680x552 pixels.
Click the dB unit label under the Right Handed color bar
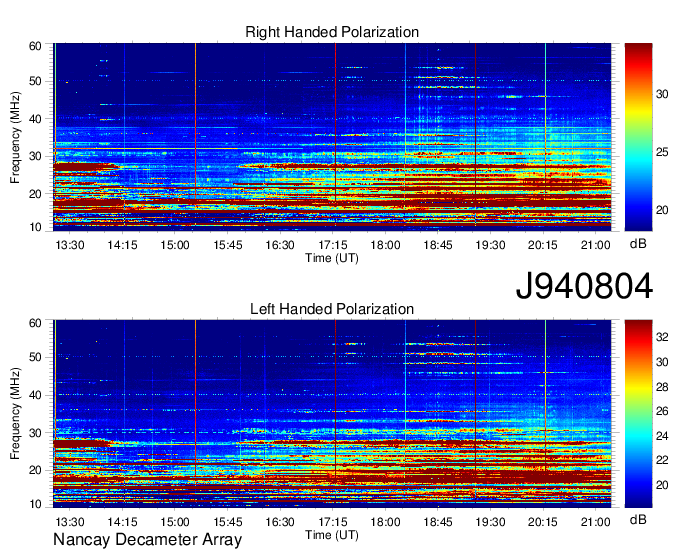click(638, 244)
